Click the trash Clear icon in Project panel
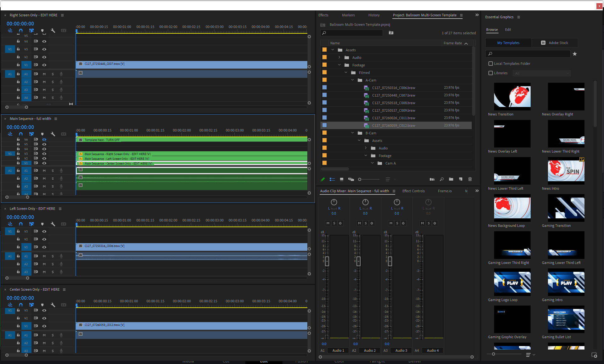Viewport: 604px width, 364px height. (x=470, y=179)
